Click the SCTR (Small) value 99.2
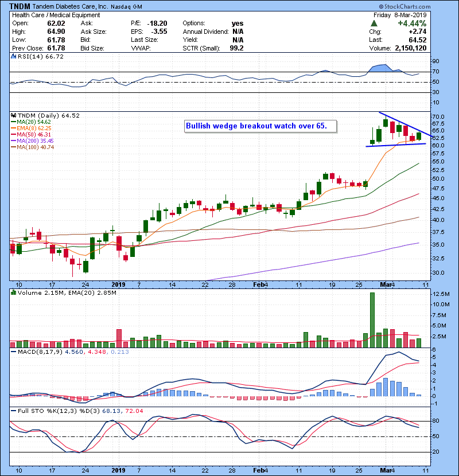The height and width of the screenshot is (476, 459). click(236, 48)
